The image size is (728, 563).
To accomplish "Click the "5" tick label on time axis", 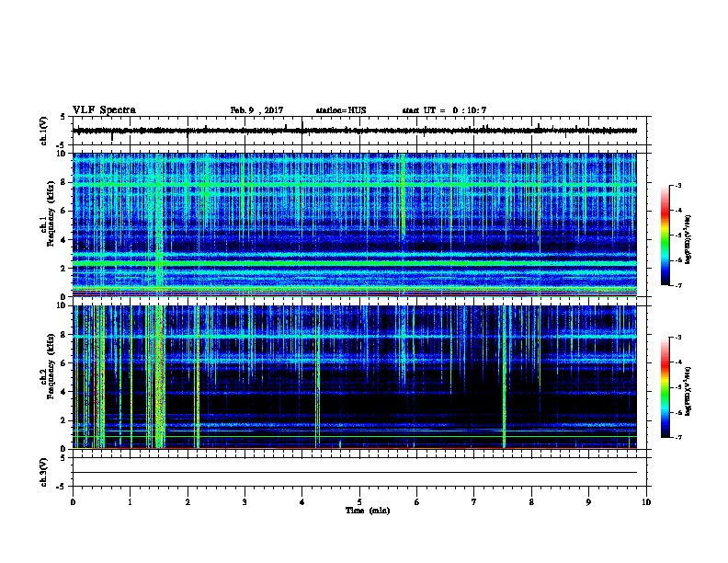I will pyautogui.click(x=359, y=501).
